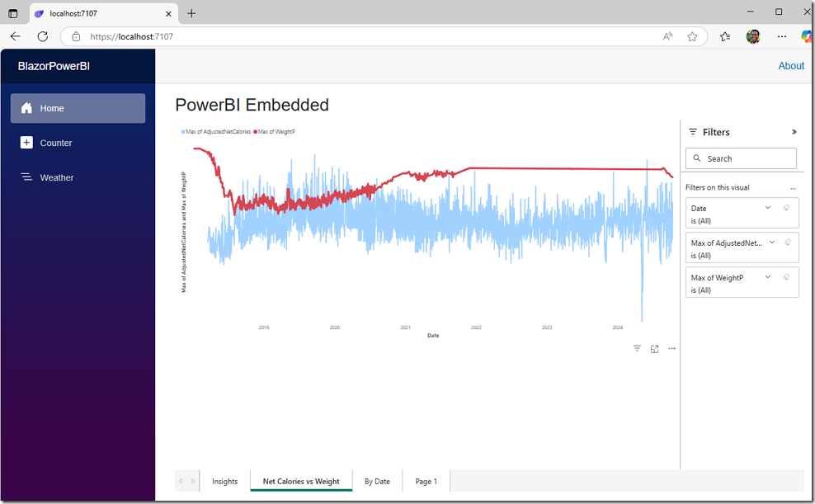Open browser Settings and more menu

pyautogui.click(x=782, y=36)
